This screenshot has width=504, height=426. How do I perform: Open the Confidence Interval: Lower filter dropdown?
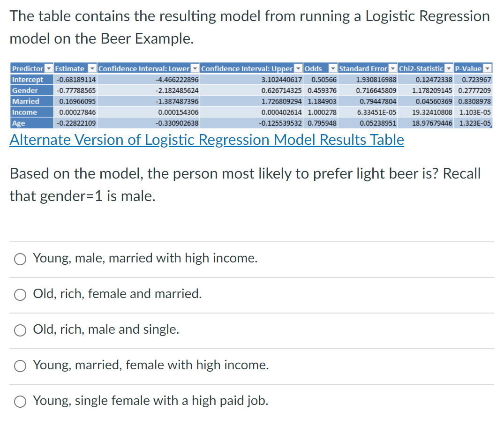(195, 68)
